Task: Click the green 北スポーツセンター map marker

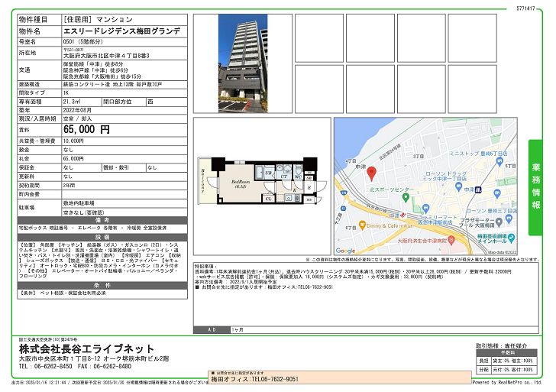Action: [406, 198]
